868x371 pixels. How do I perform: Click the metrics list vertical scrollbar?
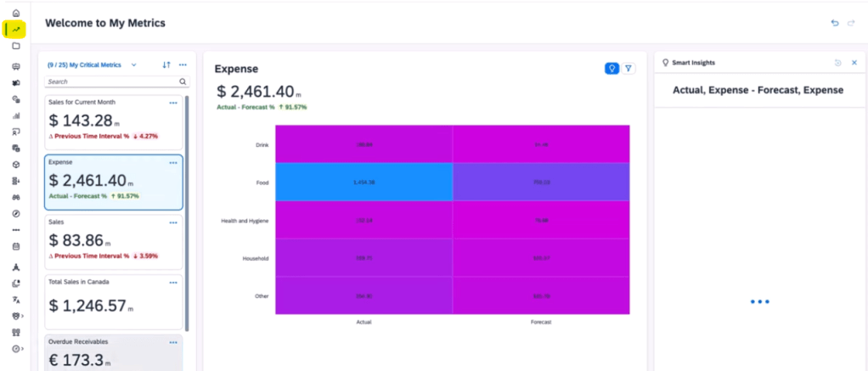(x=187, y=212)
